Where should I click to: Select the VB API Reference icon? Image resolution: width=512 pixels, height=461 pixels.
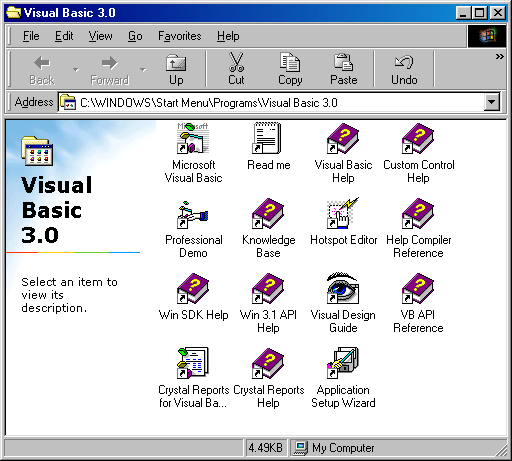(x=418, y=289)
